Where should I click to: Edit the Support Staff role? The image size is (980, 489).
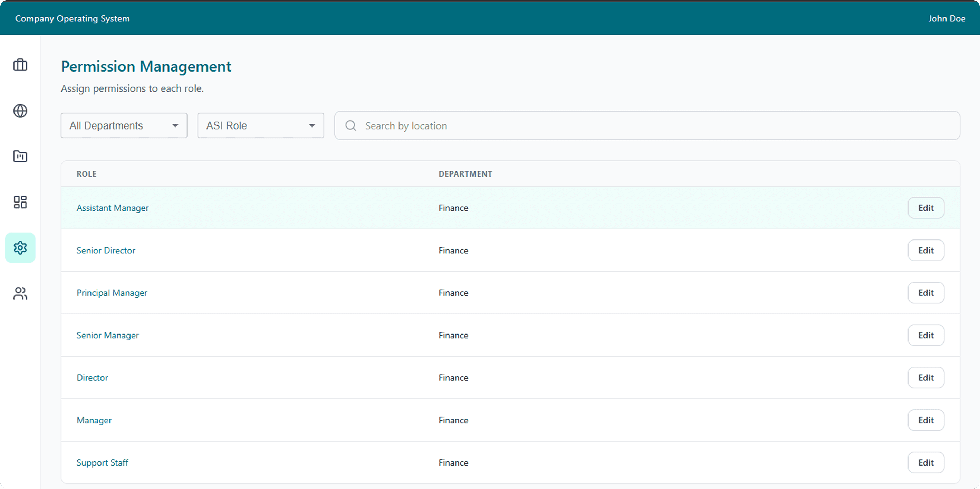coord(926,463)
